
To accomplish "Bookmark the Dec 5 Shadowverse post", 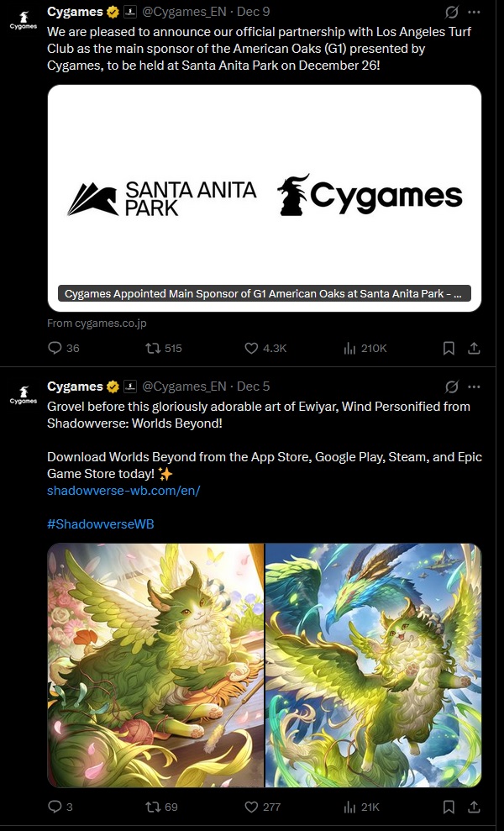I will [449, 807].
